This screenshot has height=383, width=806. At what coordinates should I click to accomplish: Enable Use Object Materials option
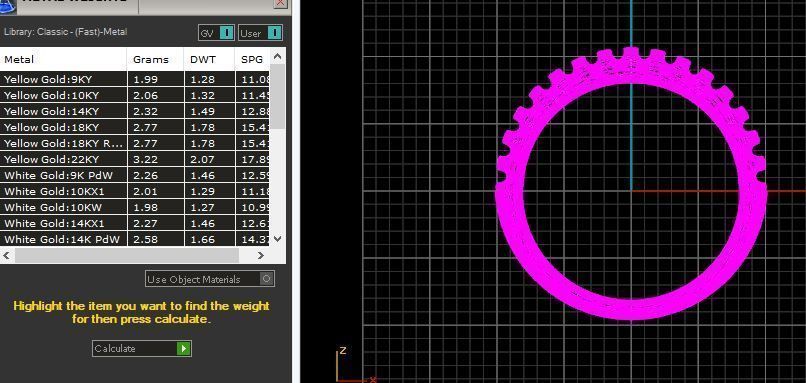point(210,279)
